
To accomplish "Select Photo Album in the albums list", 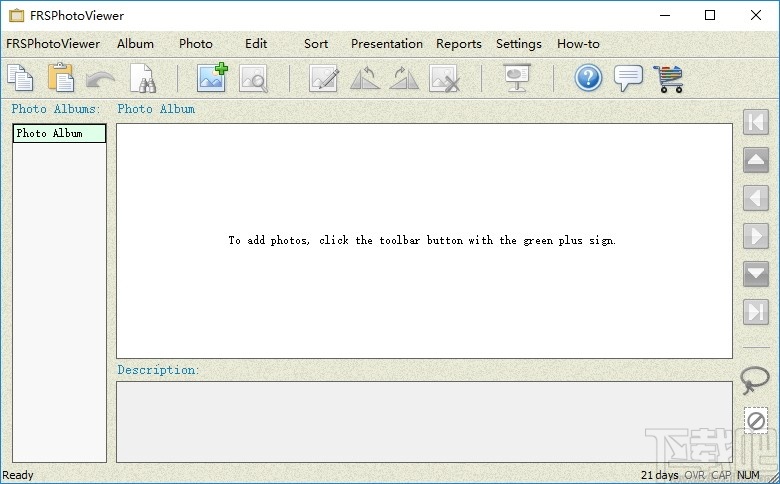I will tap(59, 133).
